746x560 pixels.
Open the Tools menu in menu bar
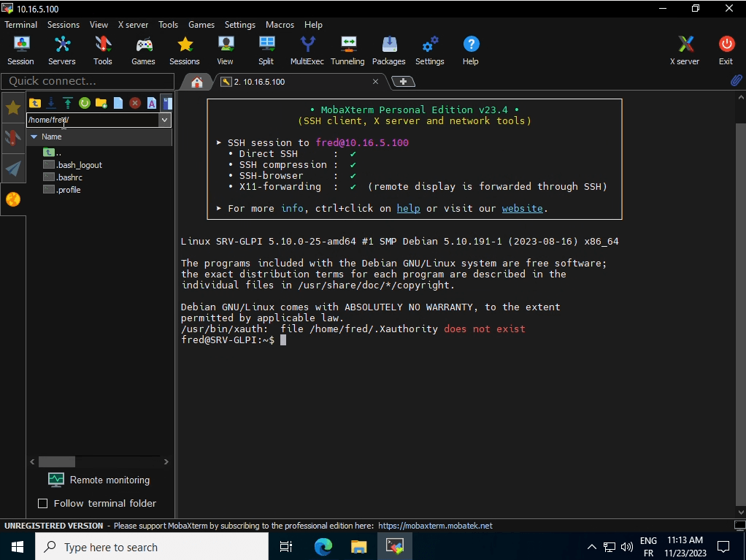coord(168,25)
